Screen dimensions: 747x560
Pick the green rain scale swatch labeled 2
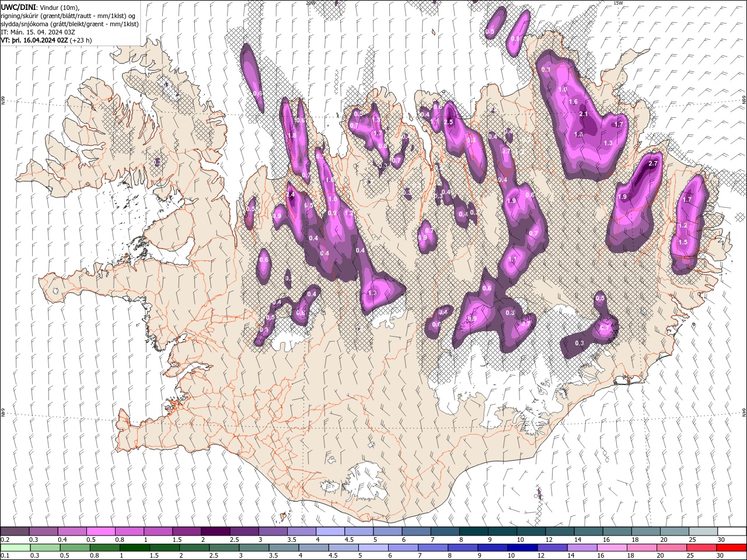click(x=194, y=548)
